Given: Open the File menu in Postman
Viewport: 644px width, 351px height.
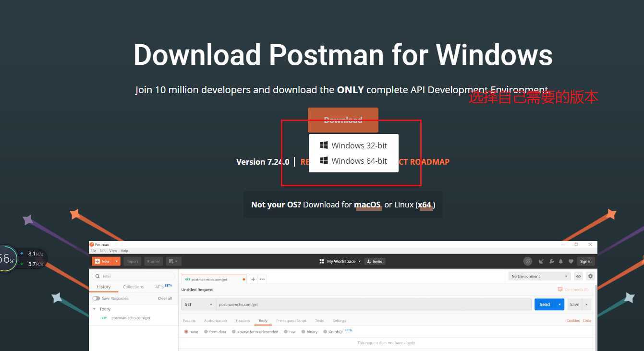Looking at the screenshot, I should pos(94,251).
